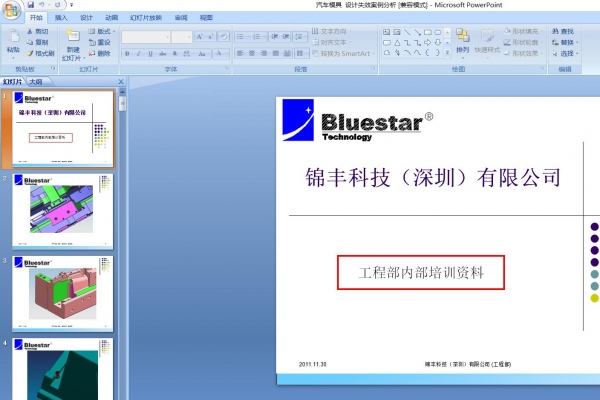
Task: Click 重设 to reset the slide
Action: 99,42
